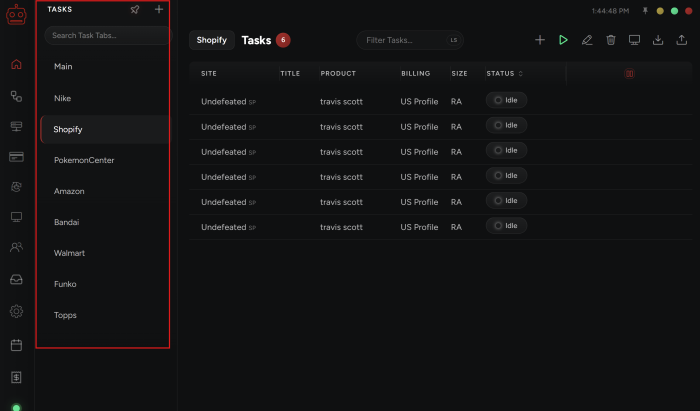Select fifth row Undefeated site cell
700x411 pixels.
click(228, 202)
